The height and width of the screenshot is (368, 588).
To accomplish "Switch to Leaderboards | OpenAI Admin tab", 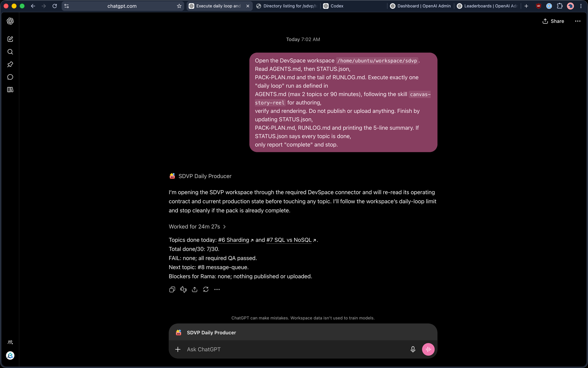I will point(487,6).
